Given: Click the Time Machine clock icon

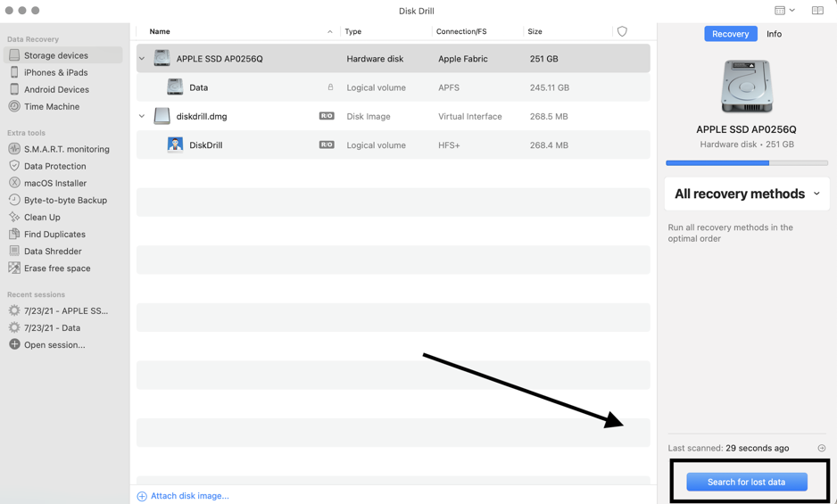Looking at the screenshot, I should [14, 106].
